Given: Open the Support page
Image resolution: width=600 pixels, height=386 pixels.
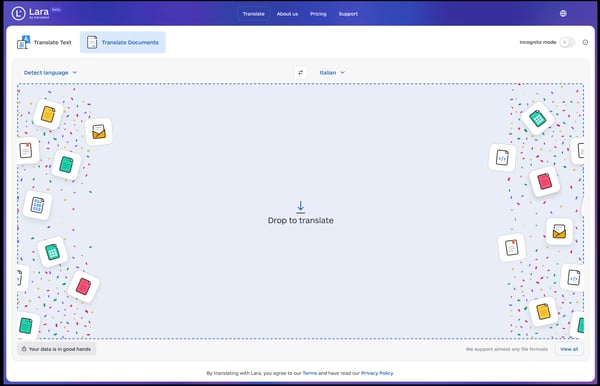Looking at the screenshot, I should (348, 14).
